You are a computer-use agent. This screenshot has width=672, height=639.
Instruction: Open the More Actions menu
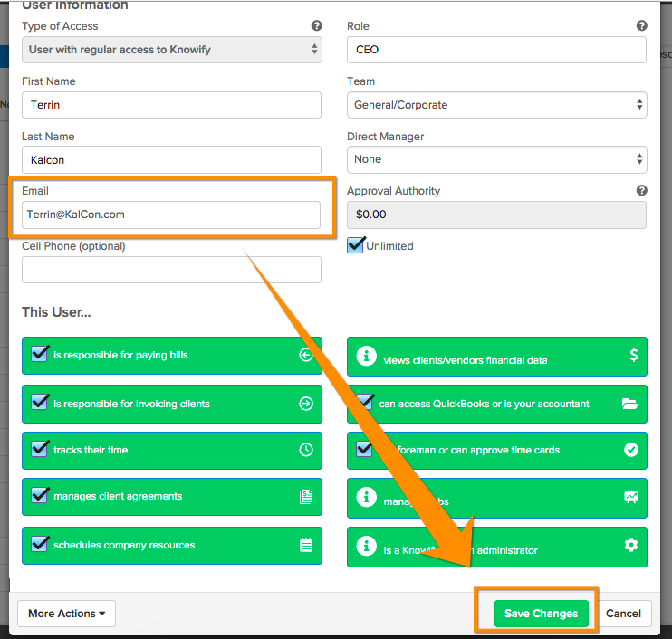click(66, 614)
